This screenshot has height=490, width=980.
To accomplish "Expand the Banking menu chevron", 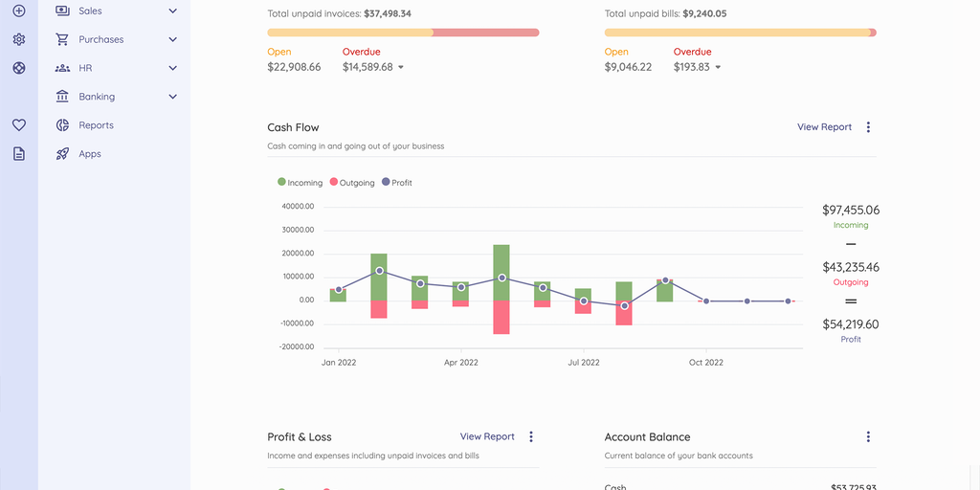I will 172,97.
